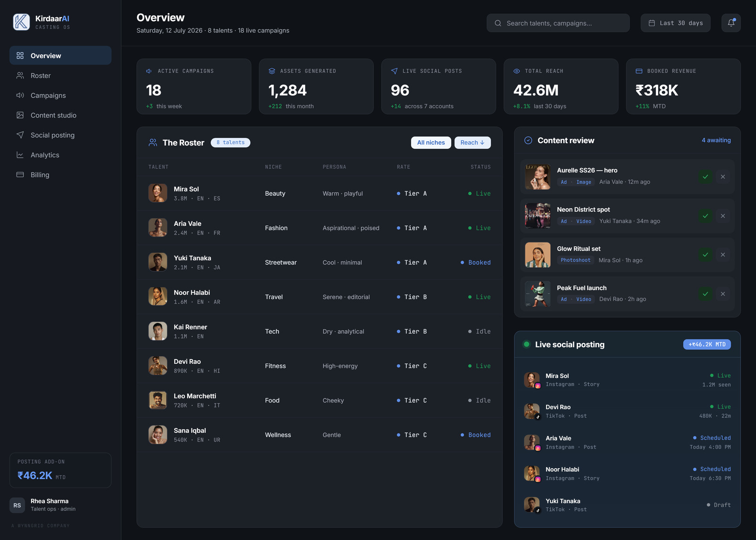
Task: Open Campaigns in the sidebar
Action: [60, 95]
